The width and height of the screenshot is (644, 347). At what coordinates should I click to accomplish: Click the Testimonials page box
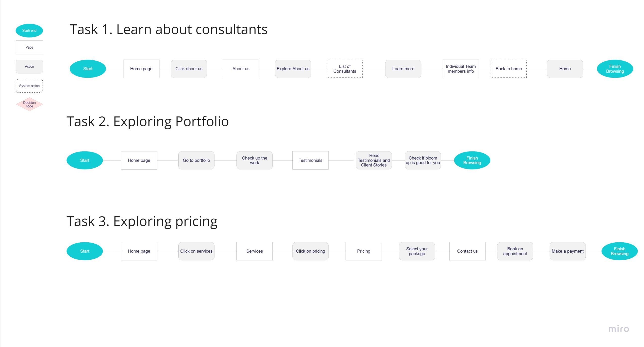pos(310,160)
